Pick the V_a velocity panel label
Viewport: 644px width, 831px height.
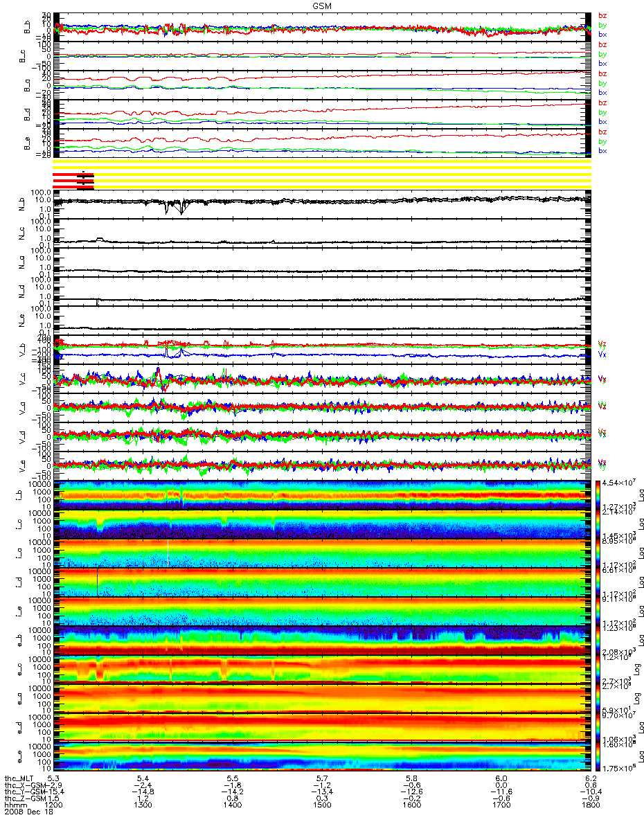(x=24, y=407)
